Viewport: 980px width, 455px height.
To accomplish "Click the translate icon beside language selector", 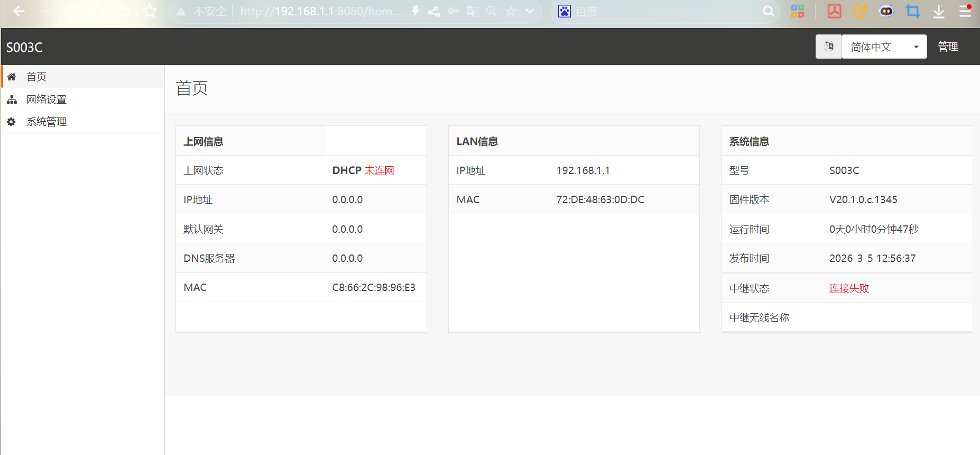I will tap(829, 47).
